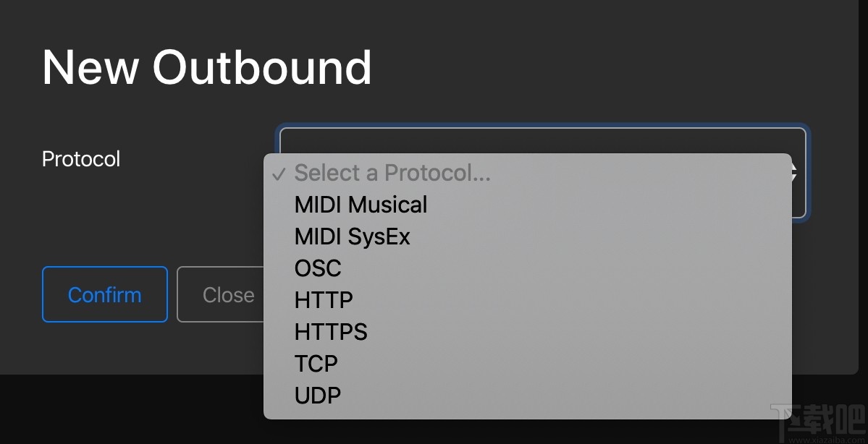Screen dimensions: 868x444
Task: Select the MIDI SysEx protocol option
Action: click(352, 236)
